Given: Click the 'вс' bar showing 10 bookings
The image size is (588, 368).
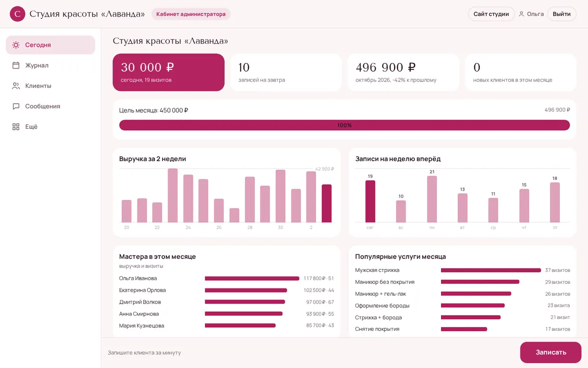Looking at the screenshot, I should click(401, 212).
